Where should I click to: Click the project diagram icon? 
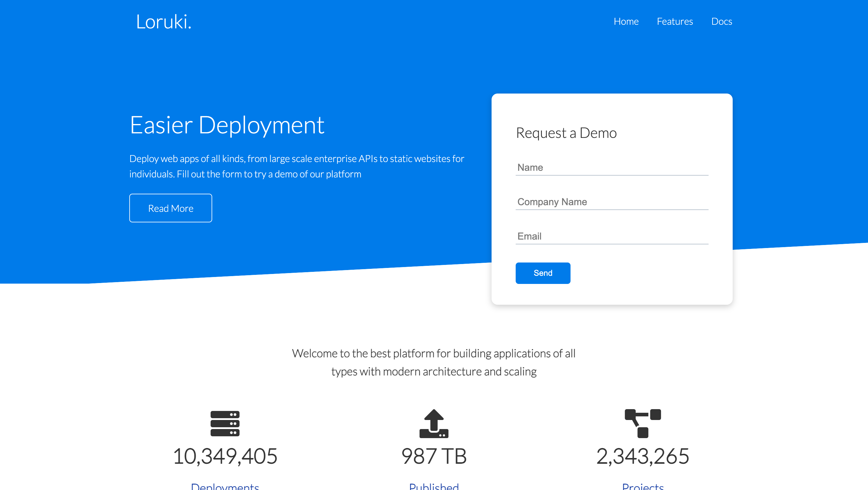coord(643,423)
